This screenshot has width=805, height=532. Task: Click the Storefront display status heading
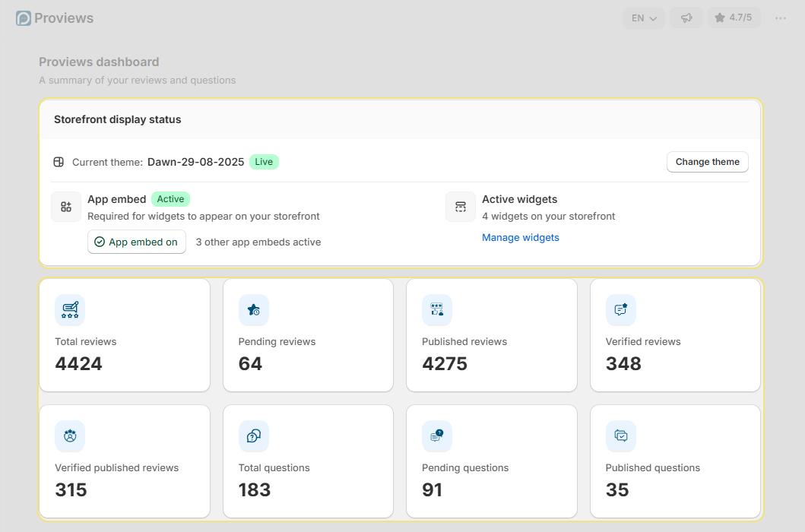point(118,119)
